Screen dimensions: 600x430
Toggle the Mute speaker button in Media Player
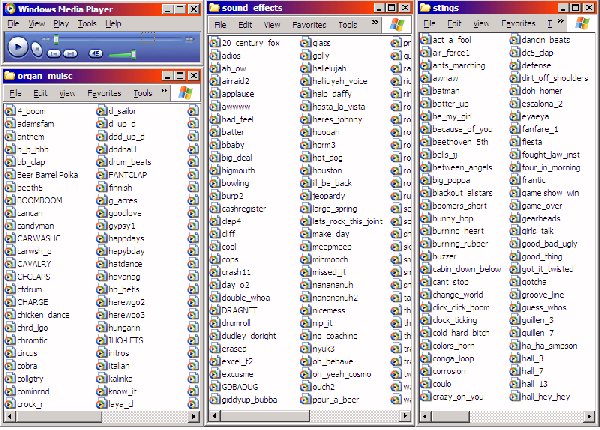coord(96,54)
